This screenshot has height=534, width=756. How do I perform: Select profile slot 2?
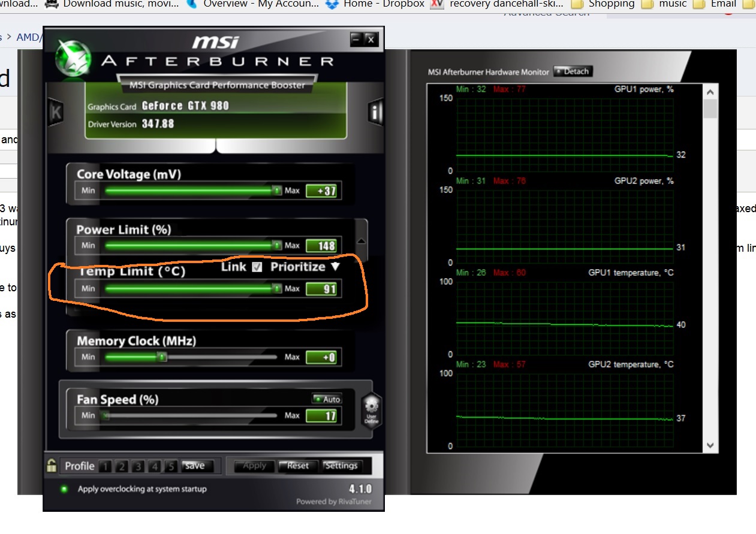(x=122, y=466)
